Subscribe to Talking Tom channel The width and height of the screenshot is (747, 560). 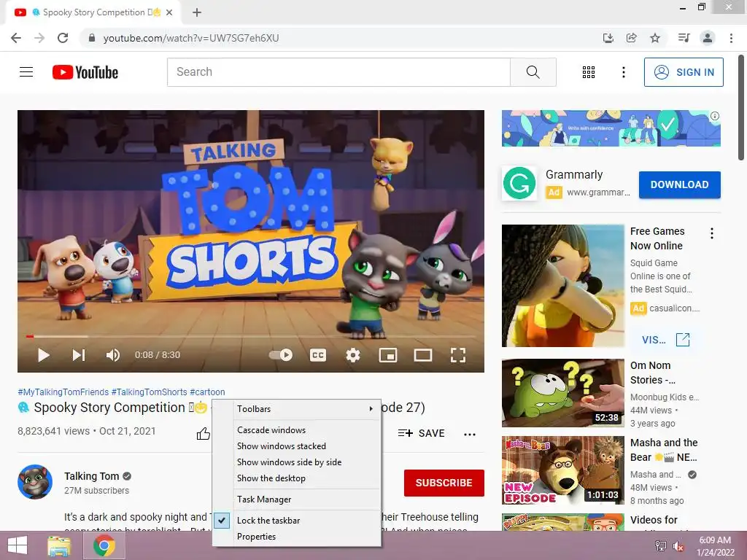444,483
